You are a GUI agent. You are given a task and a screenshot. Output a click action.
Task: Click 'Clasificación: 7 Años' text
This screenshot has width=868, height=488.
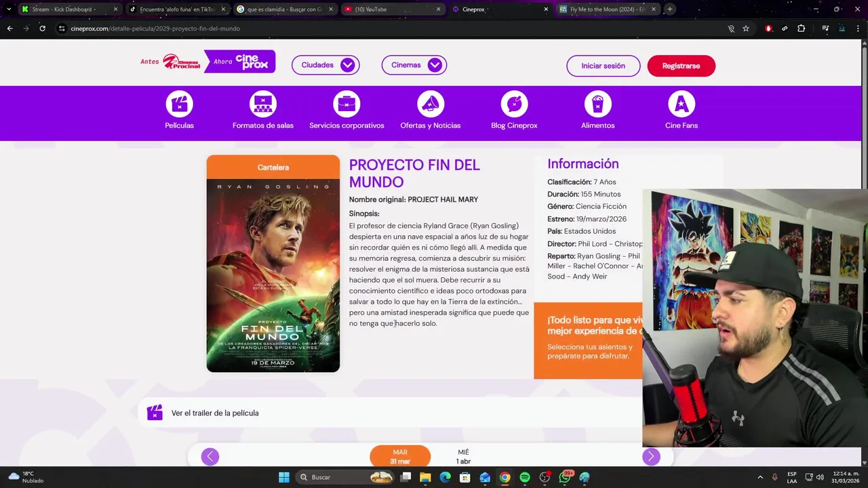582,182
